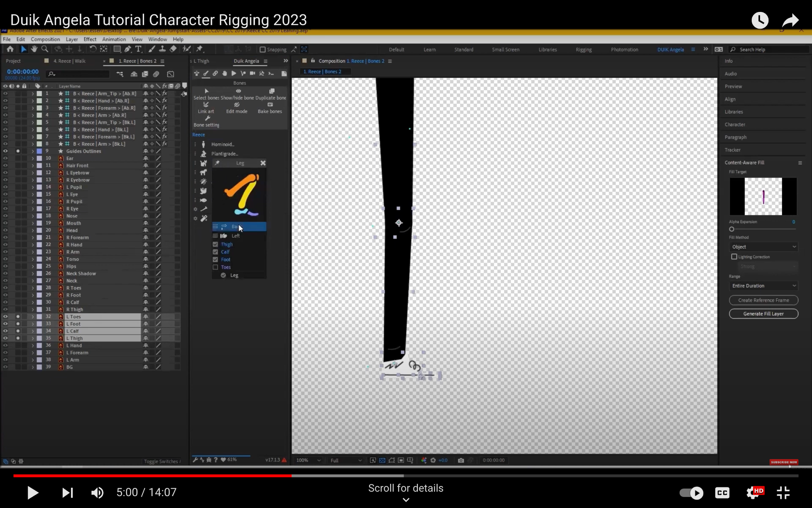Select the Pen tool in toolbar
This screenshot has width=812, height=508.
coord(128,49)
